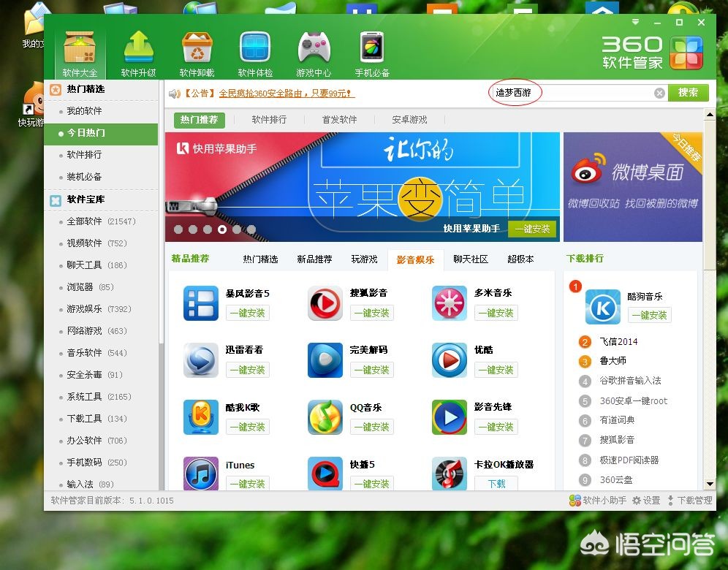Click 下载 for 卡拉OK播放器
Image resolution: width=728 pixels, height=570 pixels.
click(x=496, y=484)
